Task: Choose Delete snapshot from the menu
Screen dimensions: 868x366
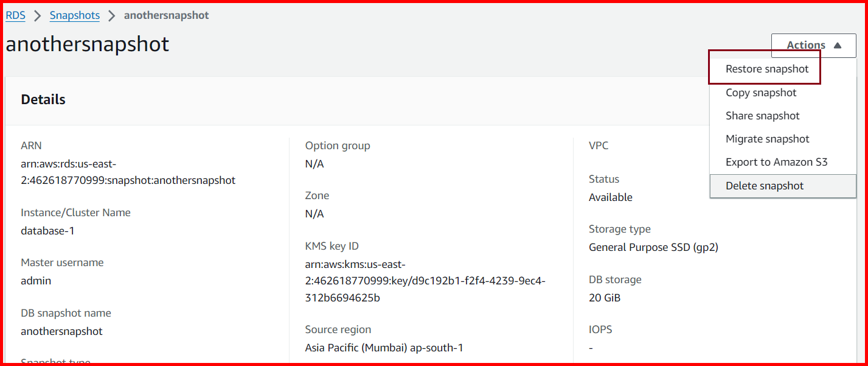Action: [765, 185]
